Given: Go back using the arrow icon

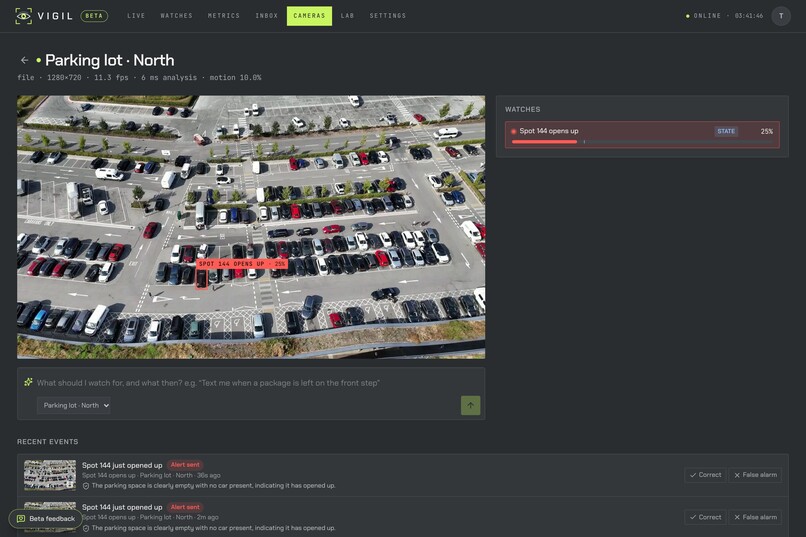Looking at the screenshot, I should (24, 60).
